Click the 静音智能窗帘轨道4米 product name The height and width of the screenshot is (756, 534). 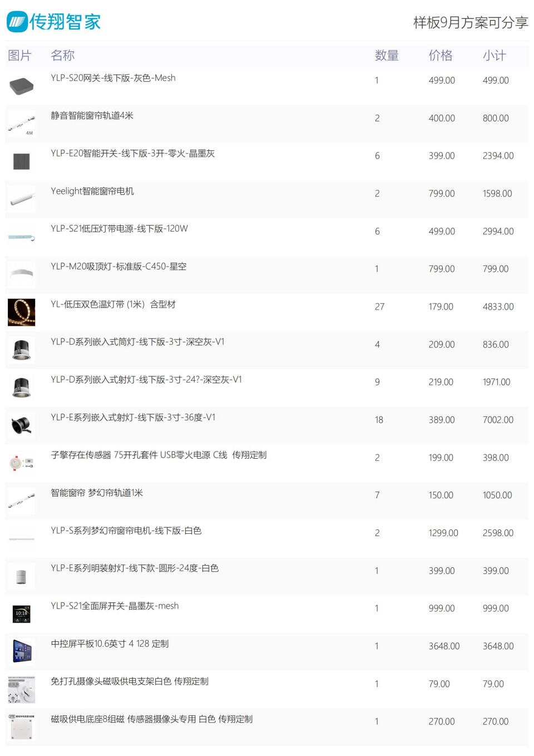coord(92,116)
